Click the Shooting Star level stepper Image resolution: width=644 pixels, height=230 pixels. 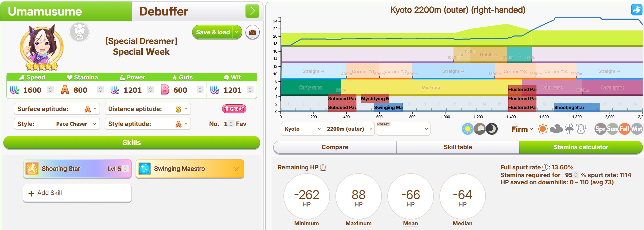coord(125,169)
